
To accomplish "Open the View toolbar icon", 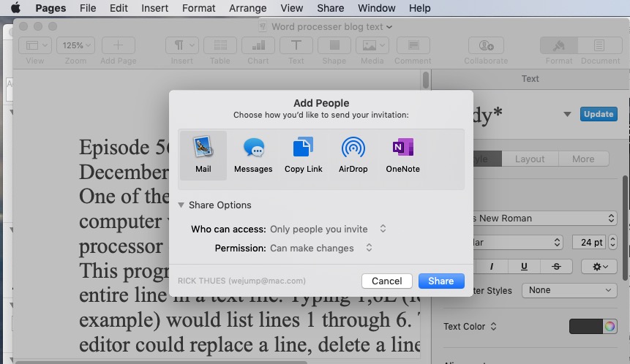I will 35,45.
